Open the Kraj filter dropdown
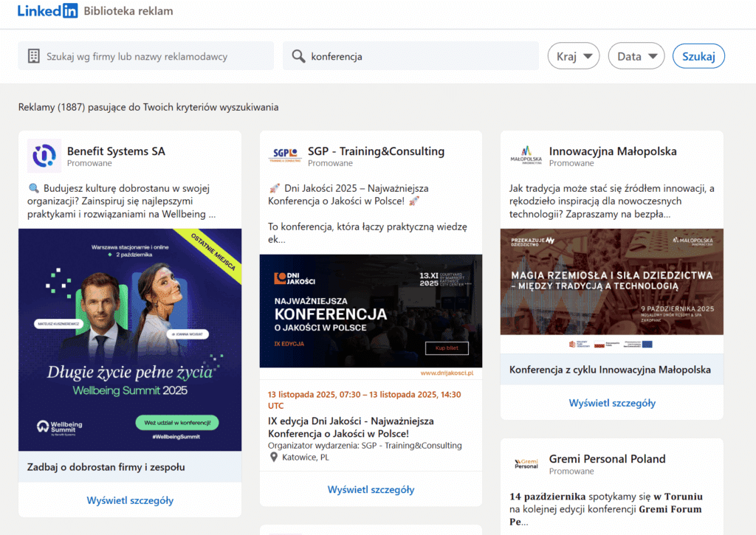Image resolution: width=756 pixels, height=535 pixels. coord(574,55)
